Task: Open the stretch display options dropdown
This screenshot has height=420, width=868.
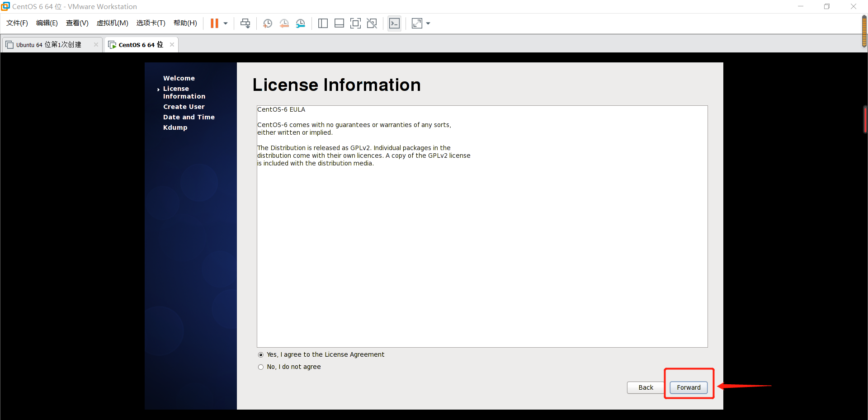Action: [428, 24]
